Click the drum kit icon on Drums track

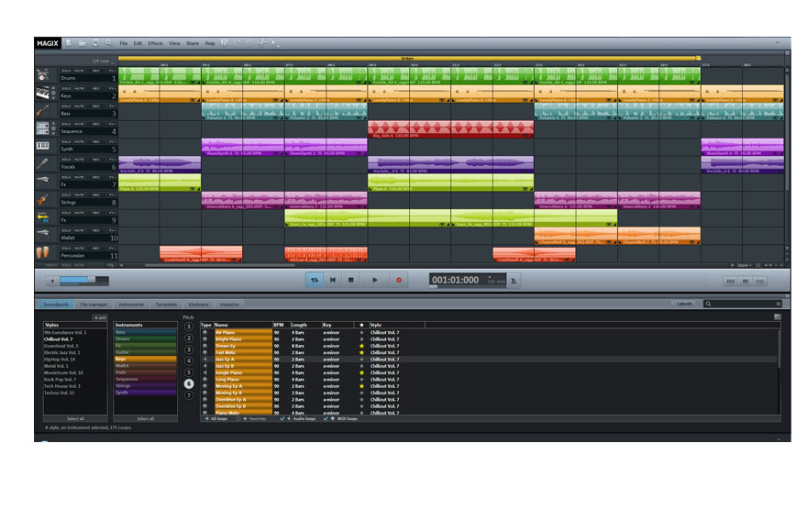click(43, 76)
